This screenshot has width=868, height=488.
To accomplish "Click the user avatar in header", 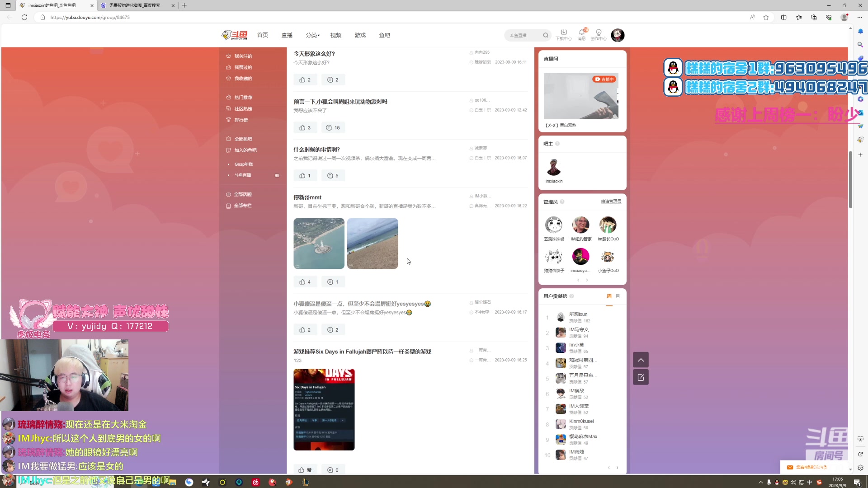I will (x=618, y=35).
